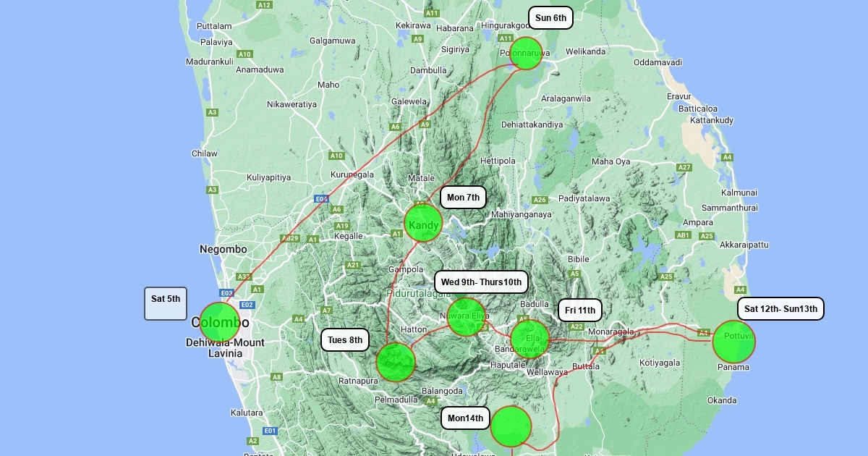Click the Batticaloa place label

pos(697,109)
